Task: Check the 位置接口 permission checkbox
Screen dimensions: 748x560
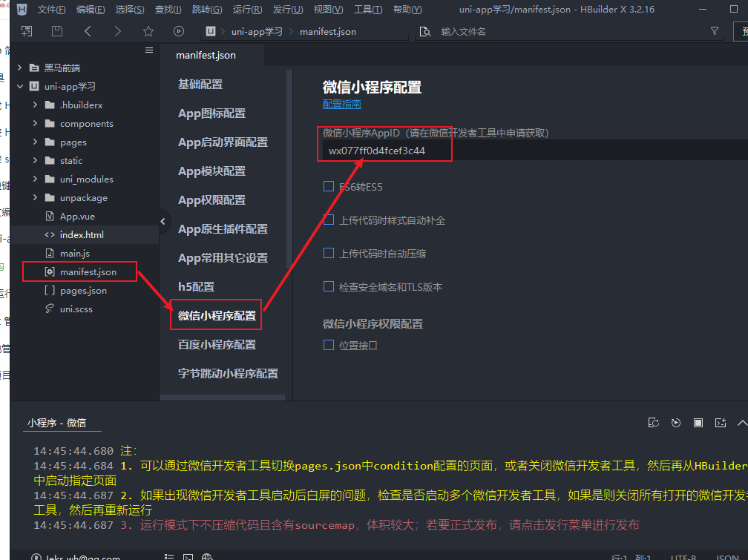Action: [x=329, y=345]
